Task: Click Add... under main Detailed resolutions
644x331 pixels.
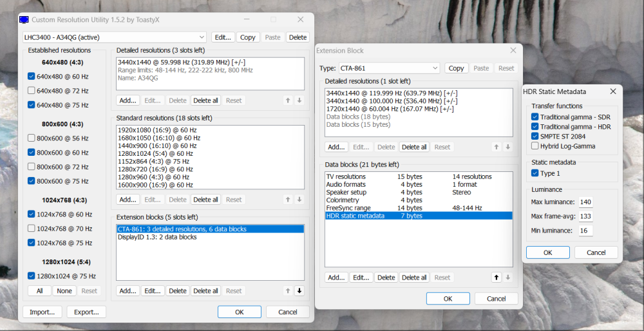Action: pos(128,100)
